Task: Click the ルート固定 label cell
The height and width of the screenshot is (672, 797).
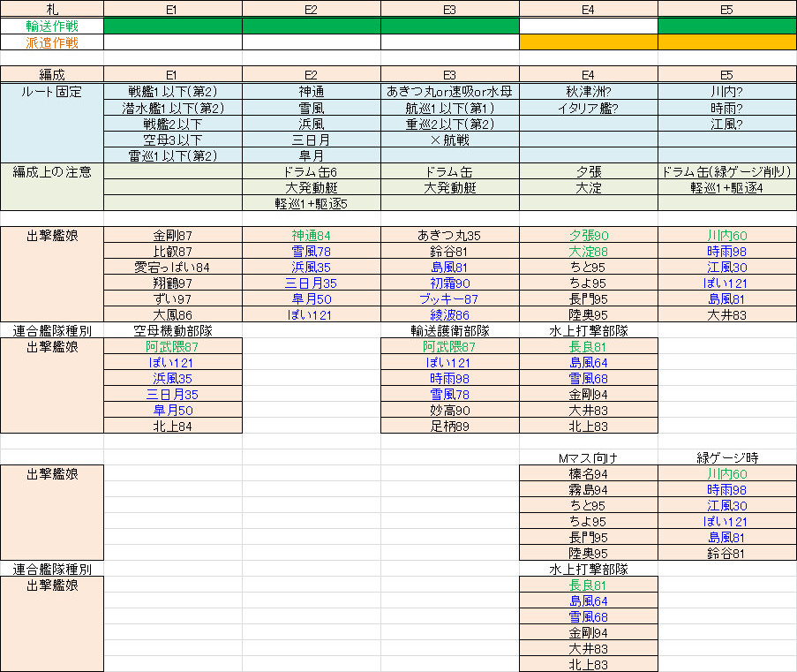Action: (52, 123)
